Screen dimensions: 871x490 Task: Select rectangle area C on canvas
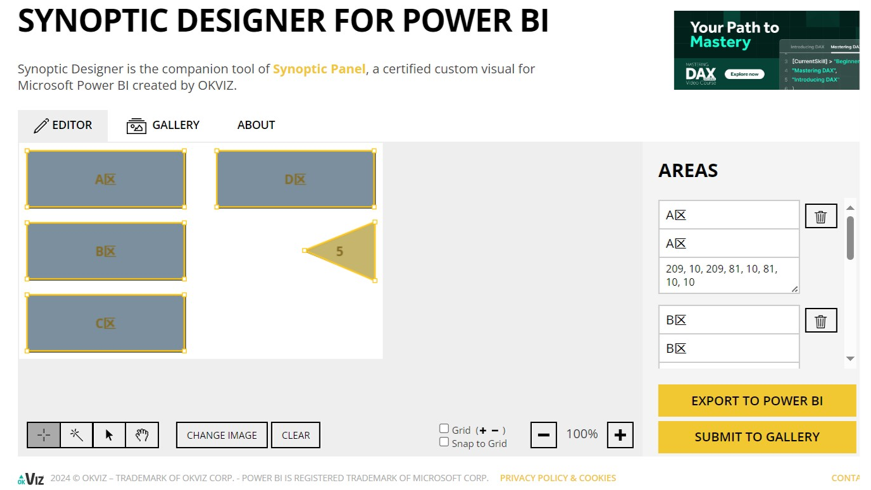106,323
